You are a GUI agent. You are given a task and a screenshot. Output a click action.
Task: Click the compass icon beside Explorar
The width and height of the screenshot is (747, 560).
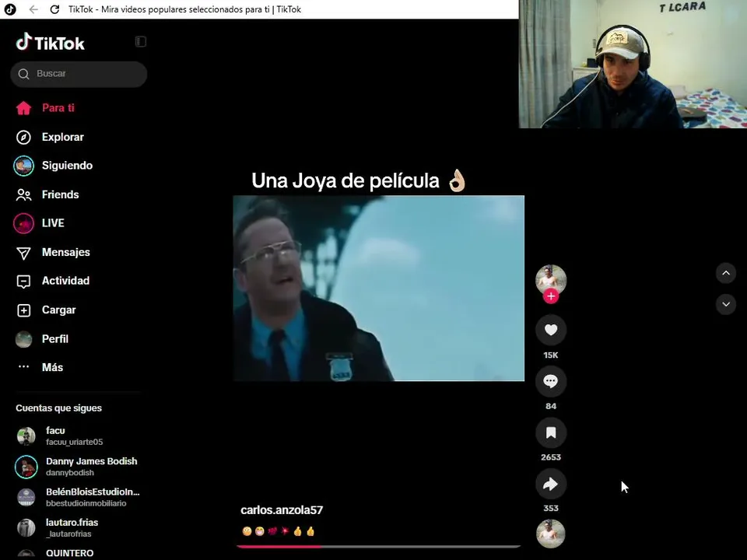23,137
